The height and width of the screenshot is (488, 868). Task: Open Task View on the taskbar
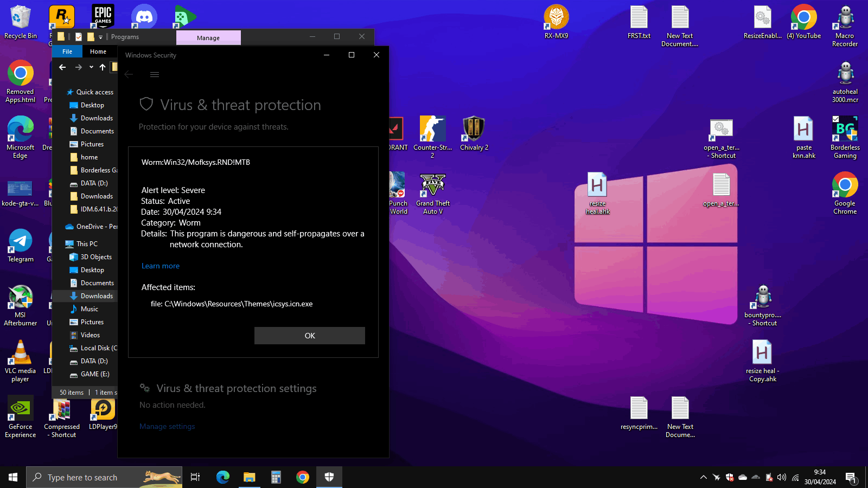[195, 477]
